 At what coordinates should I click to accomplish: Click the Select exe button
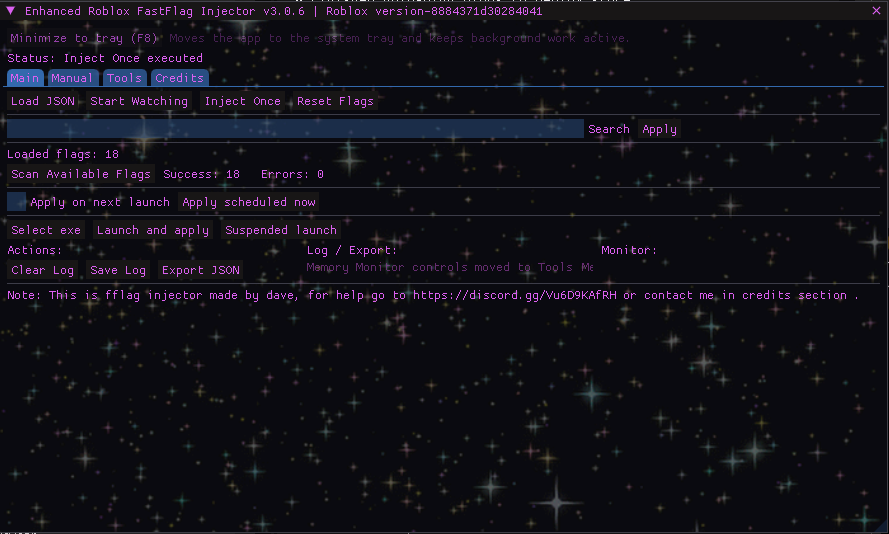click(46, 230)
